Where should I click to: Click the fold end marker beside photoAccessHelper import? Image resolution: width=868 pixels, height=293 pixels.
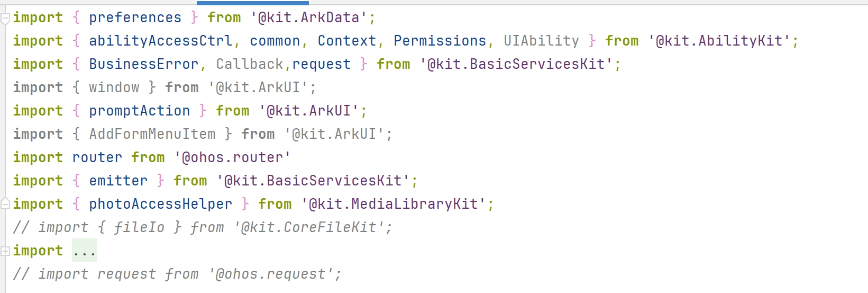tap(5, 203)
